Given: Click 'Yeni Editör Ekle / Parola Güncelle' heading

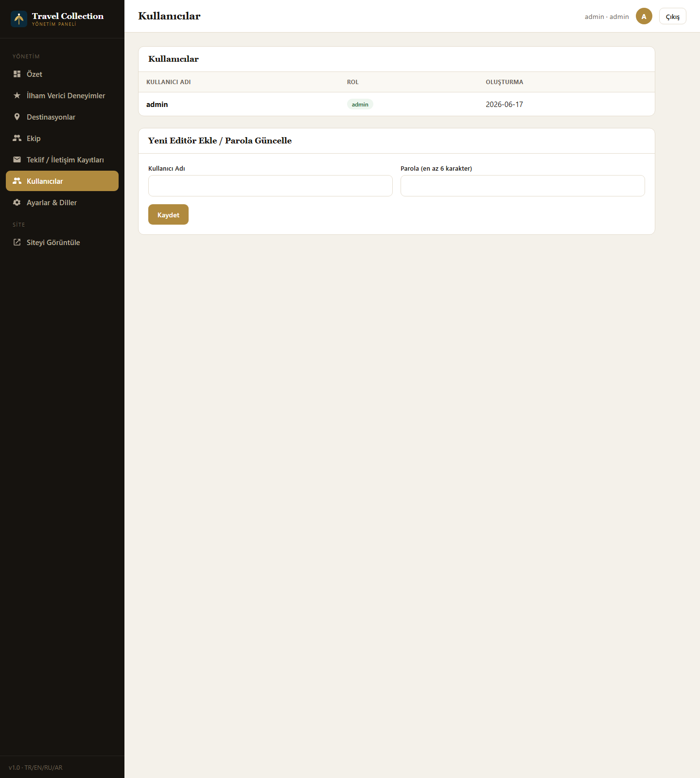Looking at the screenshot, I should tap(220, 141).
